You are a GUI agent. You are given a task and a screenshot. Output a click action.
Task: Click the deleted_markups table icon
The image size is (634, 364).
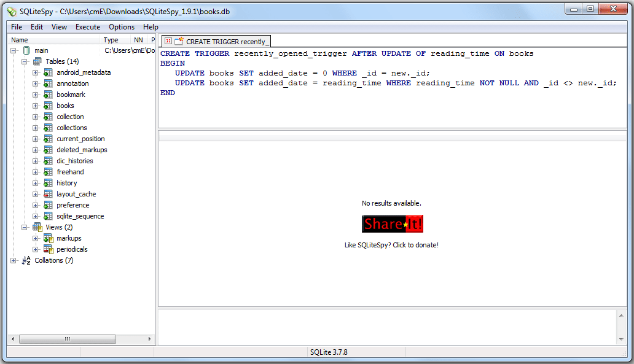tap(48, 150)
